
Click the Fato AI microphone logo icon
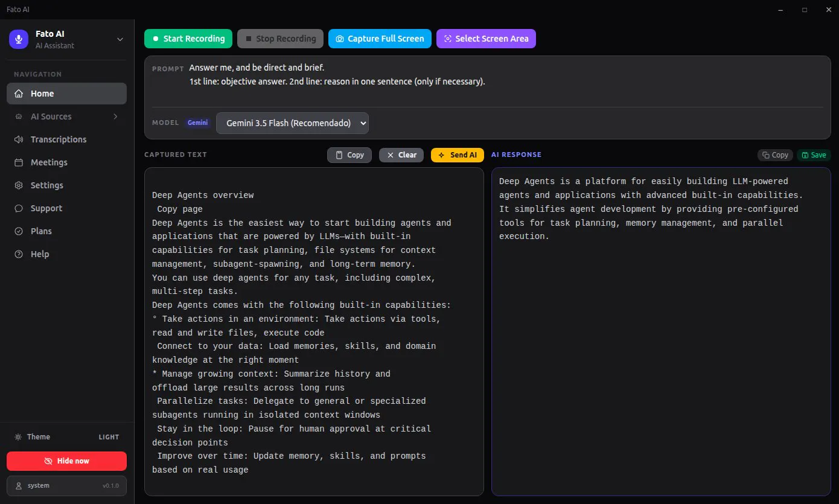19,39
